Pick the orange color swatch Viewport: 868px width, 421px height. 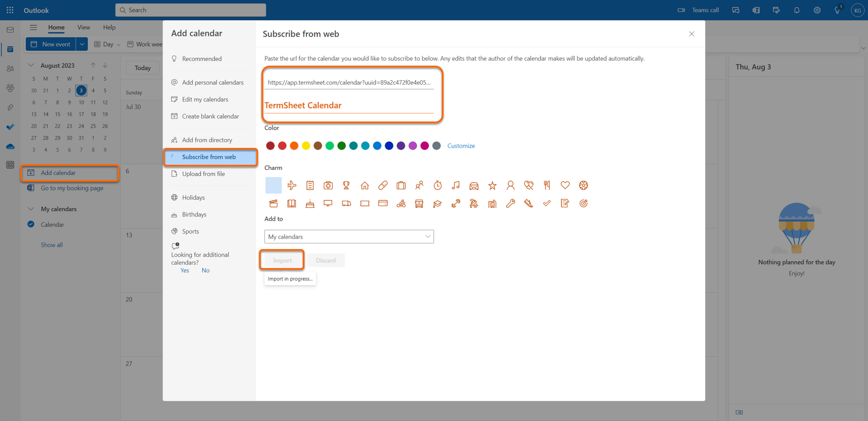(x=294, y=146)
